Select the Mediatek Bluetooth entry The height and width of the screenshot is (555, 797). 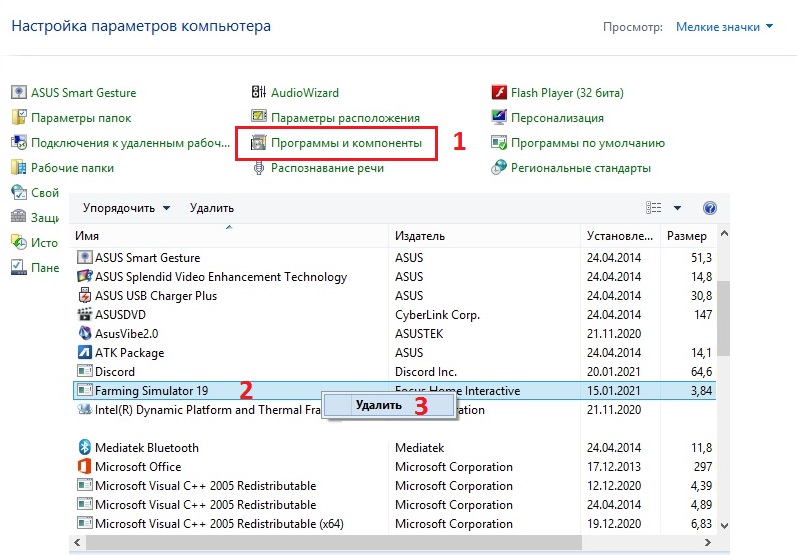(x=394, y=447)
